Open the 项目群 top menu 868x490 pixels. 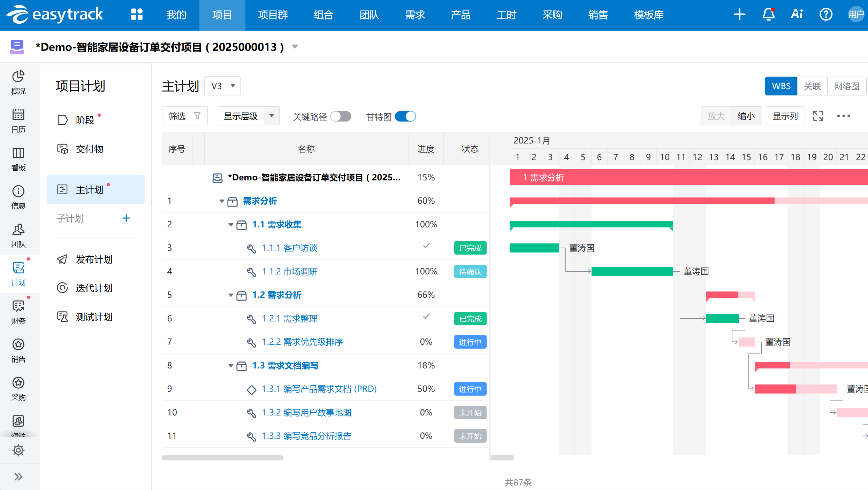(273, 15)
